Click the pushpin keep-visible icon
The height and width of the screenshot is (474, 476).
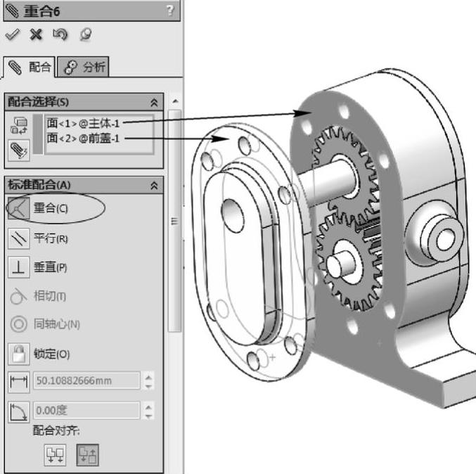click(86, 34)
